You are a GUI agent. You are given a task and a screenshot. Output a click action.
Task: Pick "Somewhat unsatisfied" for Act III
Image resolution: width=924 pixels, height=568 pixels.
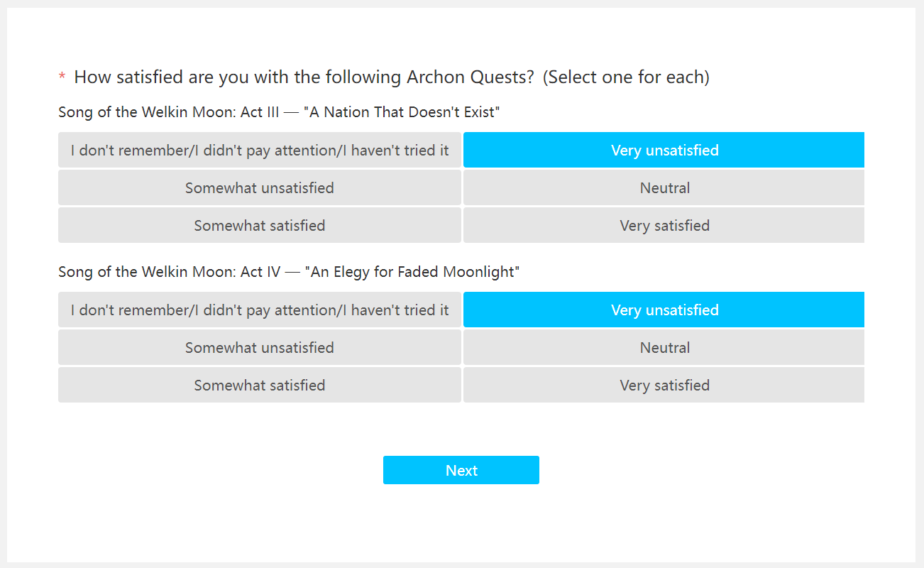click(x=260, y=188)
